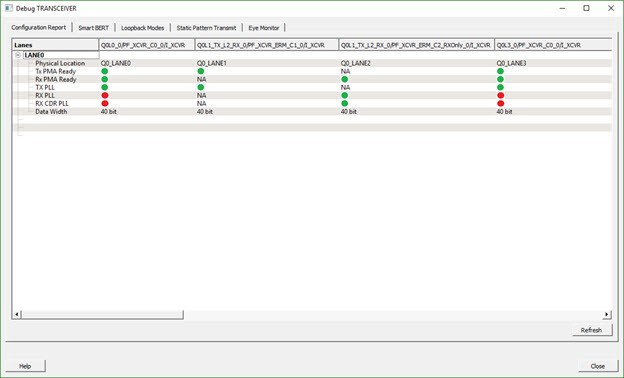Click the horizontal scrollbar left arrow
The height and width of the screenshot is (378, 624).
[x=17, y=315]
